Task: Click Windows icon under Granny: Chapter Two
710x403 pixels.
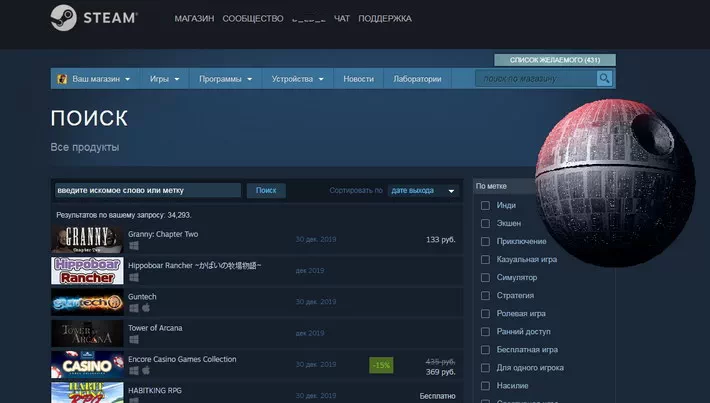Action: [x=134, y=246]
